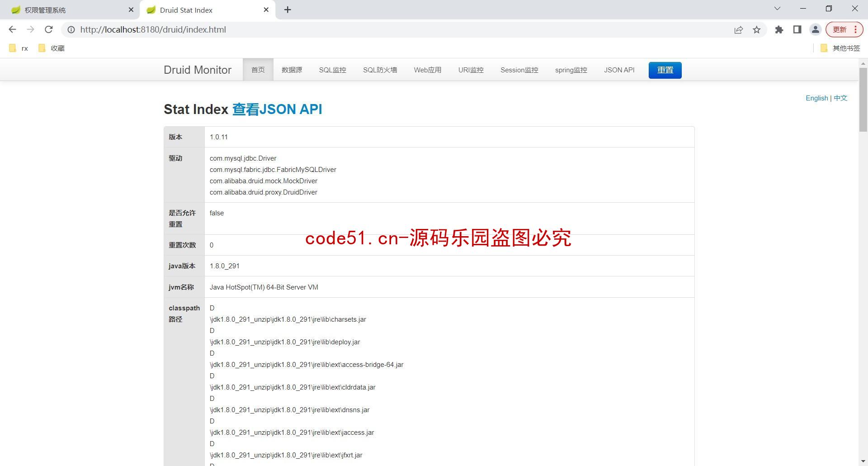
Task: Click the deploy.jar classpath entry
Action: point(285,342)
